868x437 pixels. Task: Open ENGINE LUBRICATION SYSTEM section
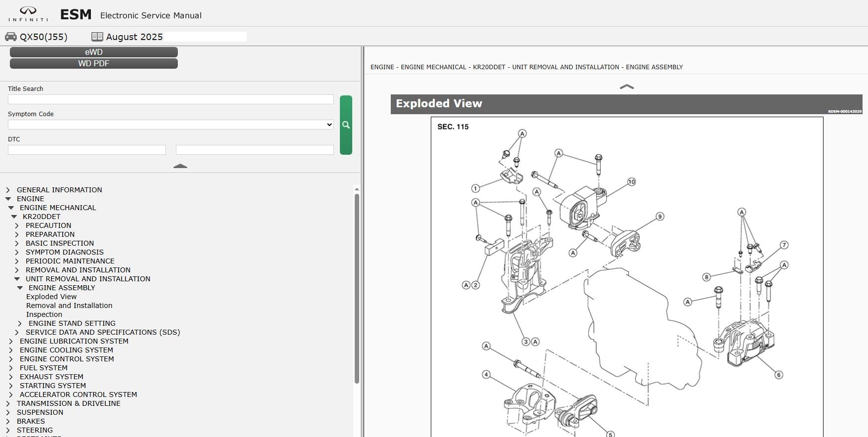pyautogui.click(x=74, y=341)
